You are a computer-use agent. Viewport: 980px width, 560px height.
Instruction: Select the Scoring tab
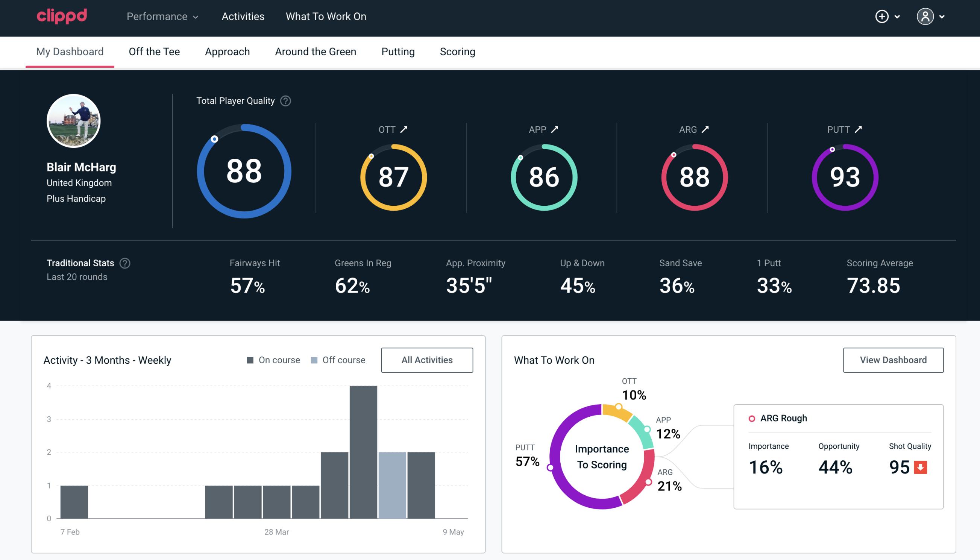tap(458, 51)
